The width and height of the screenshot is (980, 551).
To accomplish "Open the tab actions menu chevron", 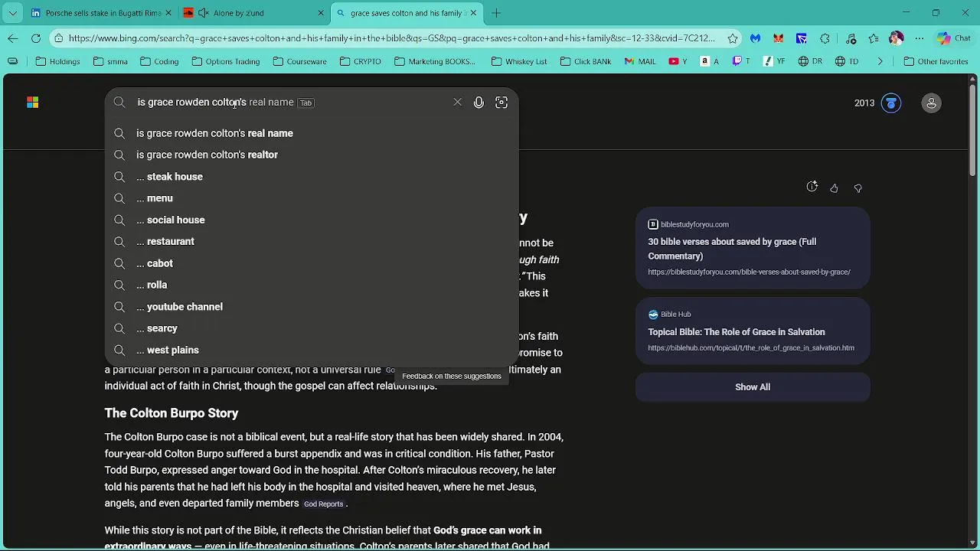I will 13,13.
